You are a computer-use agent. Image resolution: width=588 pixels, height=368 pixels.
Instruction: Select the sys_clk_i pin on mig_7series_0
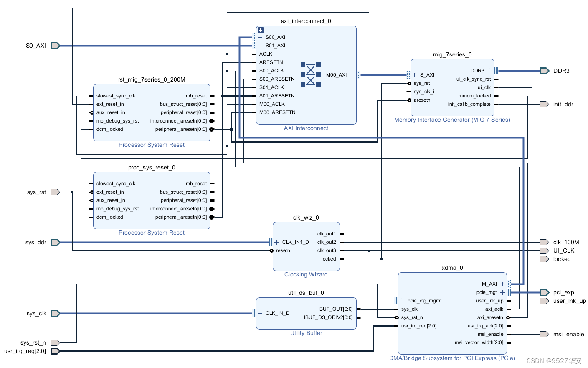(424, 92)
